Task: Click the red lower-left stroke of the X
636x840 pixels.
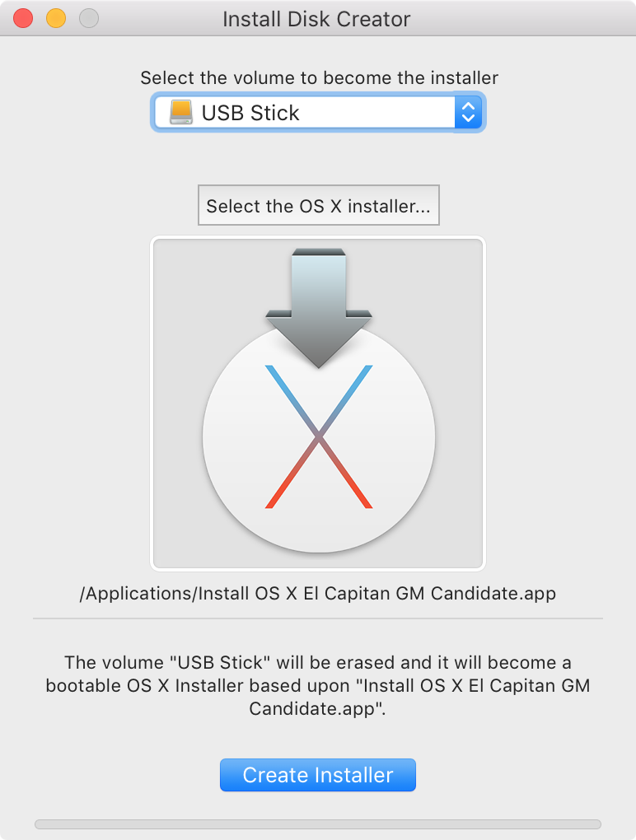Action: click(292, 471)
